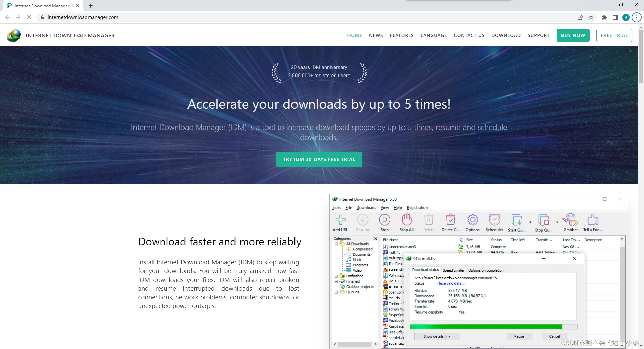Switch to the Download status tab
This screenshot has width=644, height=349.
(x=425, y=270)
